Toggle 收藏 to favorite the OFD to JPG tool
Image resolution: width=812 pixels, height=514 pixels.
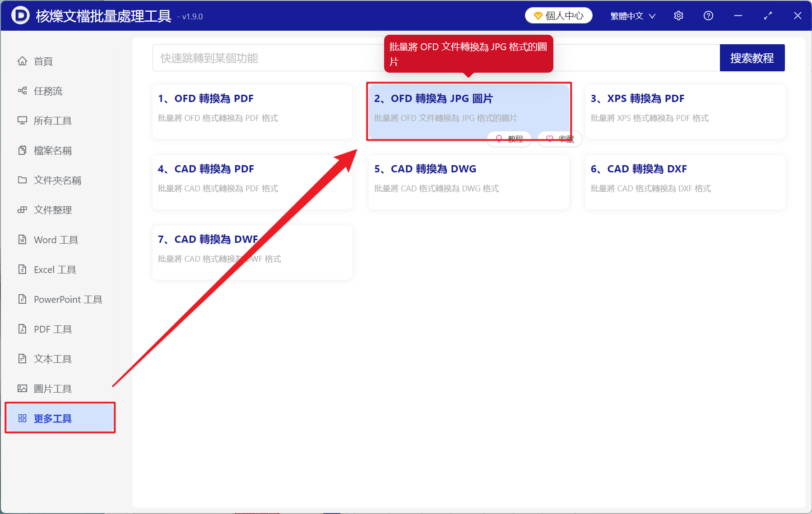559,139
